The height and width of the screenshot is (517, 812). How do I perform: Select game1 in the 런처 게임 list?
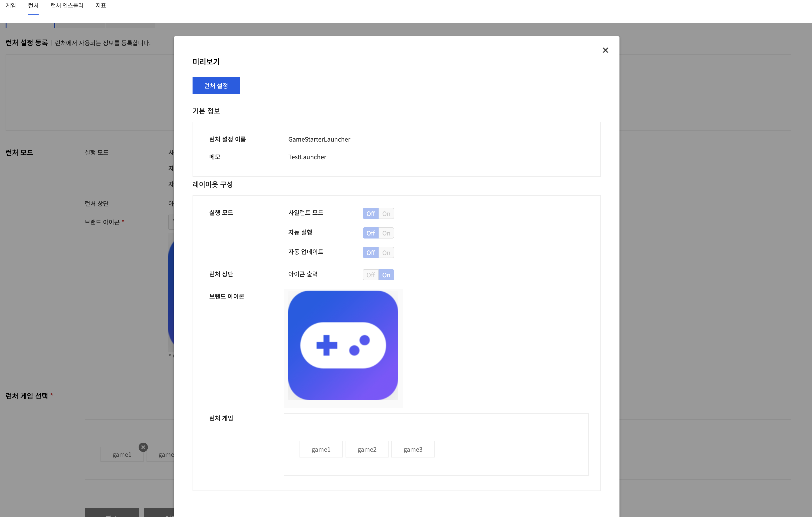point(321,449)
